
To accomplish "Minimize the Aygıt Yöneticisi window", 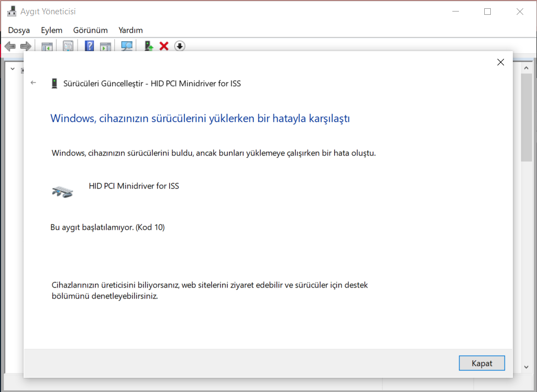I will click(x=456, y=12).
